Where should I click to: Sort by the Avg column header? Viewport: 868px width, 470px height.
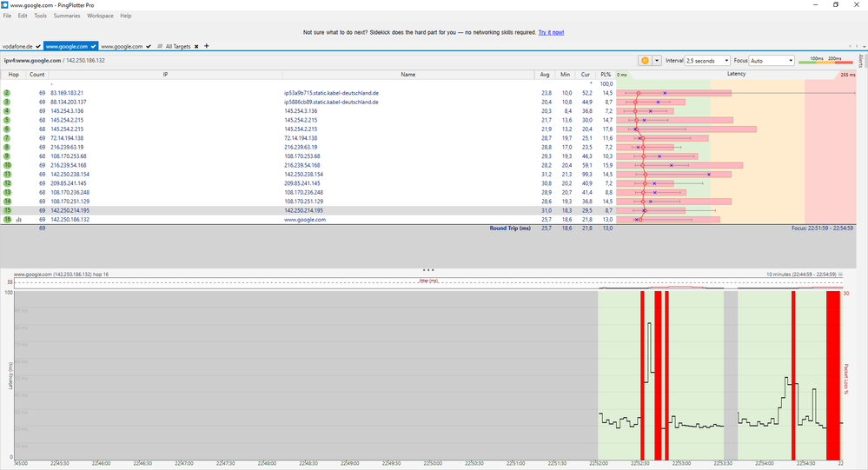pos(545,74)
